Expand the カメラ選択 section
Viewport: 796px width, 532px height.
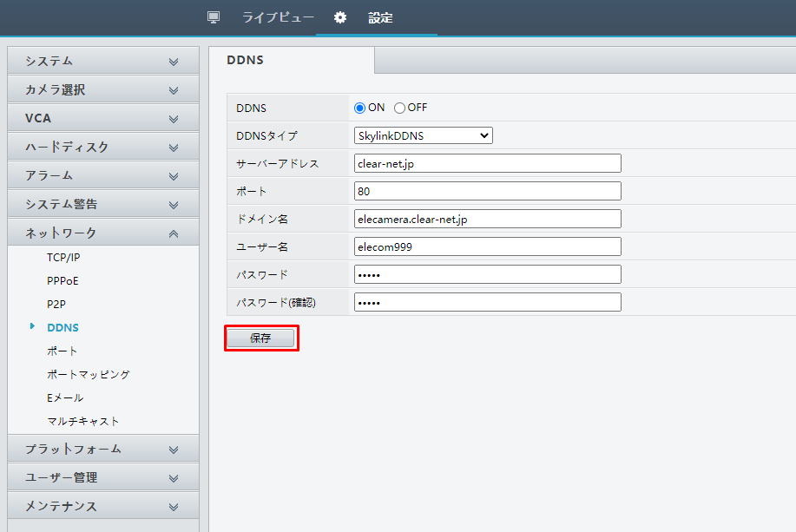(x=102, y=90)
